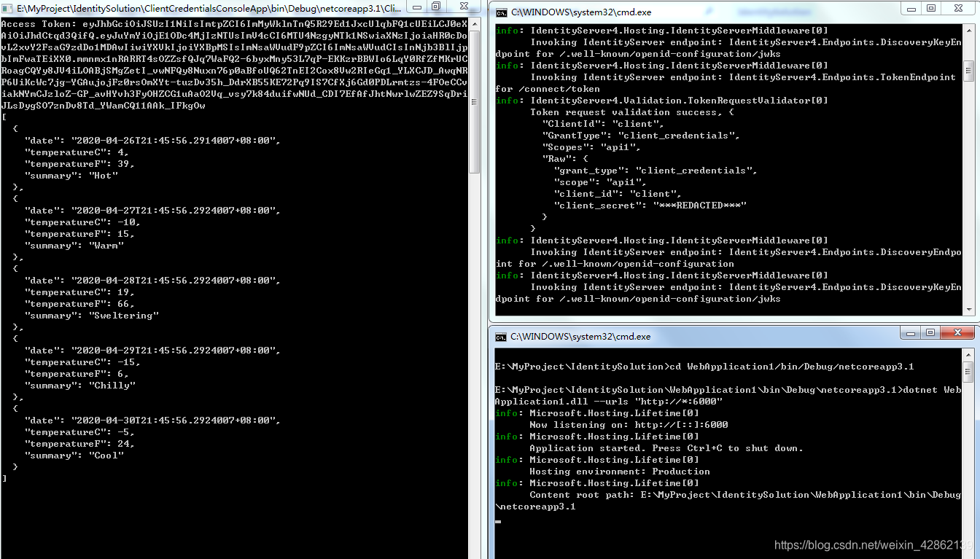This screenshot has height=559, width=980.
Task: Click 'Application started. Press Ctrl+C to shut down.'
Action: 666,448
